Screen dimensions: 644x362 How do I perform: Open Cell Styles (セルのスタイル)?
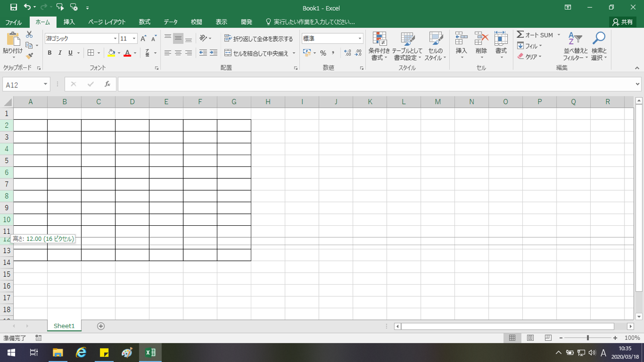coord(435,46)
